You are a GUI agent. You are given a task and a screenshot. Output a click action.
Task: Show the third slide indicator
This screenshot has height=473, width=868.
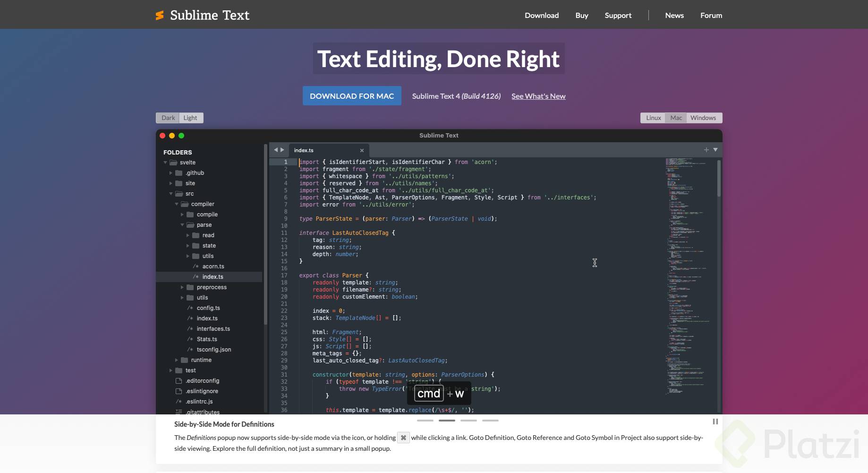pos(468,420)
